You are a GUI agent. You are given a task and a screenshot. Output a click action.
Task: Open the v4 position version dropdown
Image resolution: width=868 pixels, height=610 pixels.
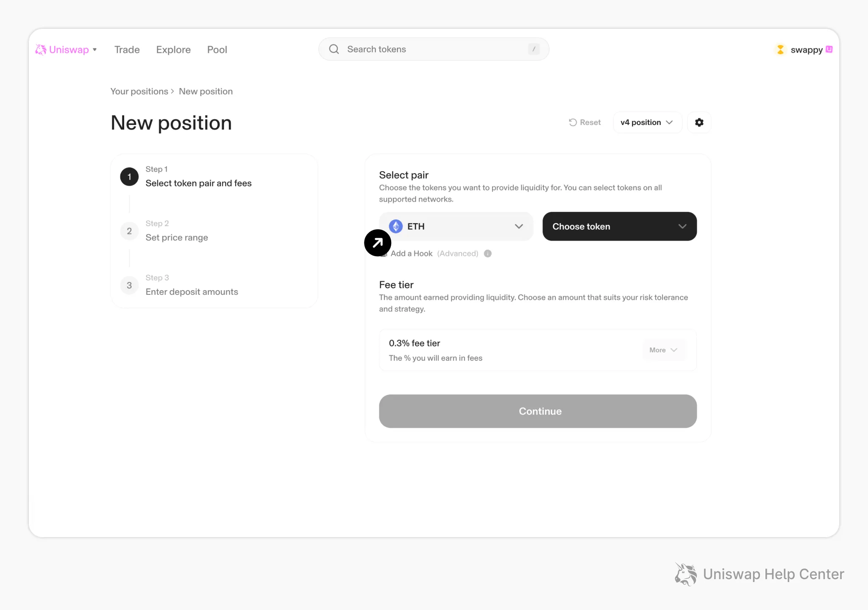647,122
